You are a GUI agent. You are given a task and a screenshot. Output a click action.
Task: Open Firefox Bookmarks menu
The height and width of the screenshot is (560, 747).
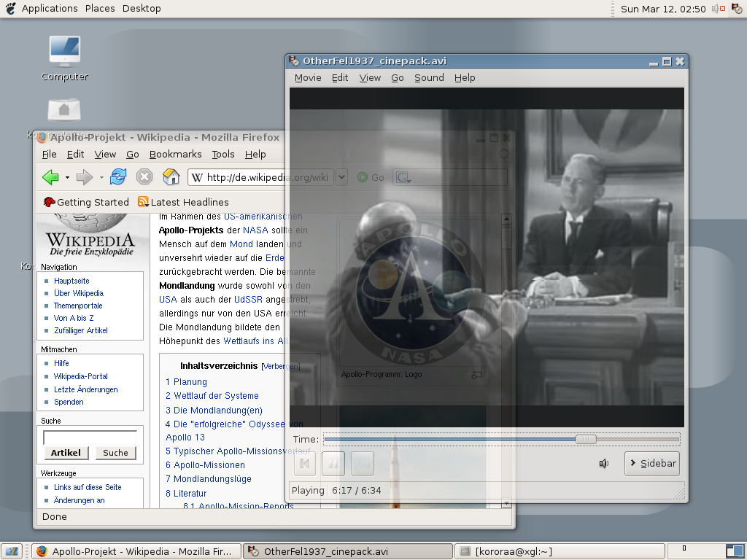175,155
